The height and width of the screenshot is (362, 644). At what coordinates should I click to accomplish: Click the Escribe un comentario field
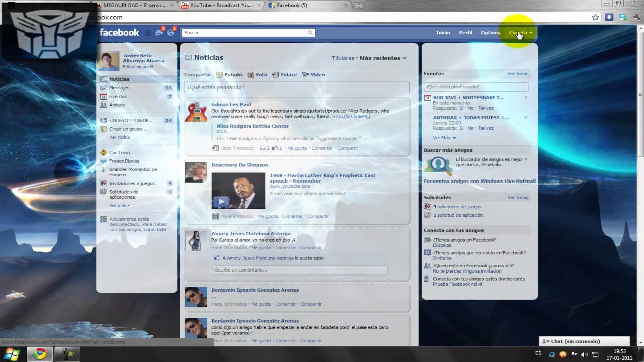pos(300,270)
